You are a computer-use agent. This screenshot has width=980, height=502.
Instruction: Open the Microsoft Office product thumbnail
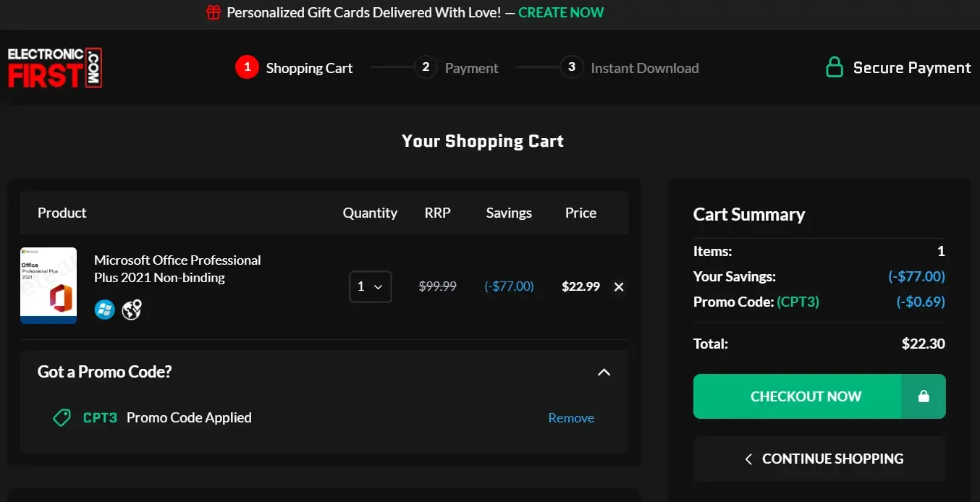coord(48,286)
